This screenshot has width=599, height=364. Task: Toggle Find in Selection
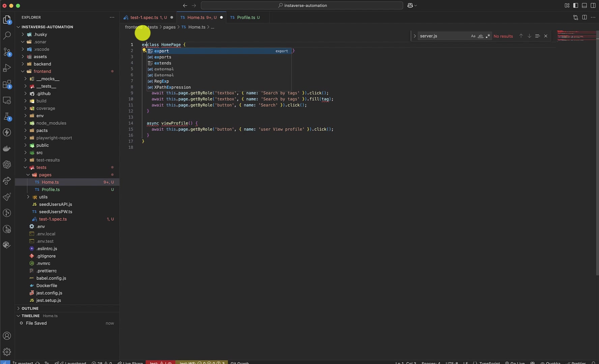[x=537, y=36]
